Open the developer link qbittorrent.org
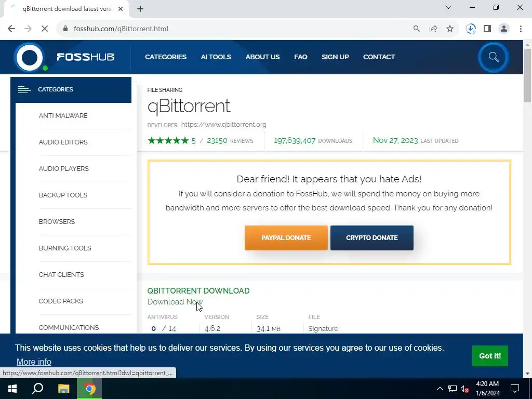This screenshot has height=399, width=532. coord(223,125)
